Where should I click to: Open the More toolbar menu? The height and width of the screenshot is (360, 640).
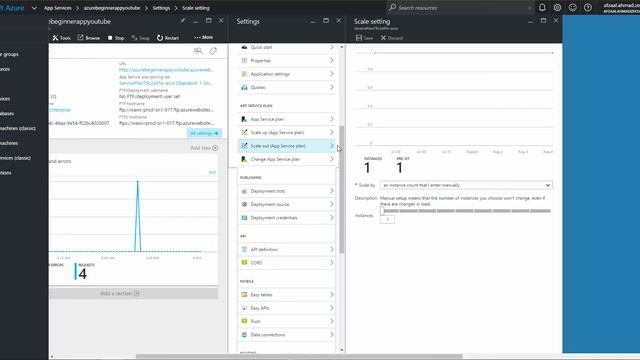pos(203,37)
